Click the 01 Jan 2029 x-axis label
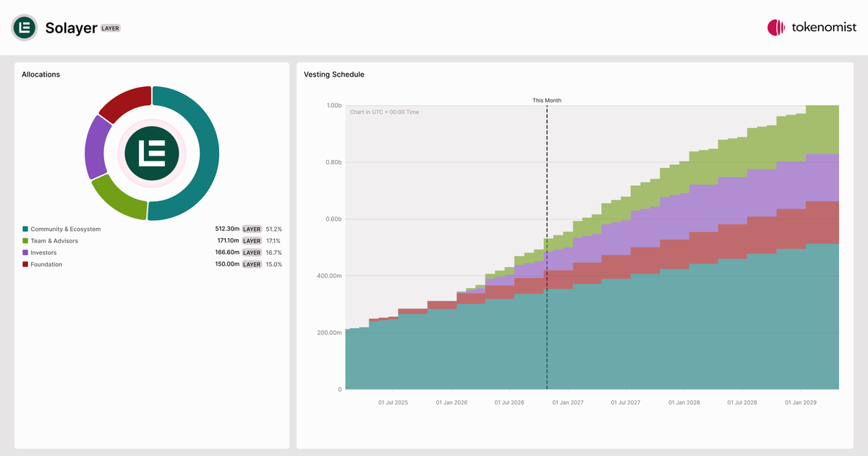 click(x=800, y=402)
